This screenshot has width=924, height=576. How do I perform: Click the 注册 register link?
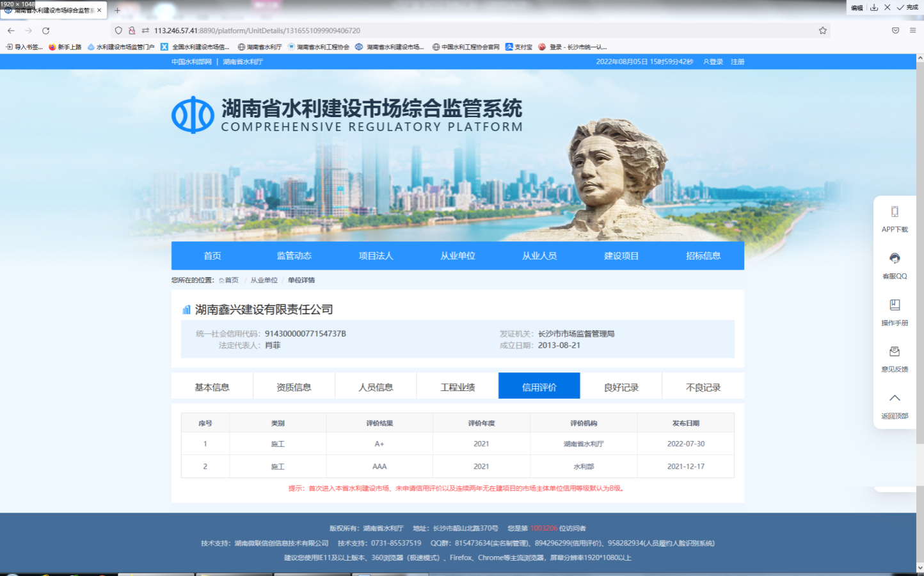point(737,62)
